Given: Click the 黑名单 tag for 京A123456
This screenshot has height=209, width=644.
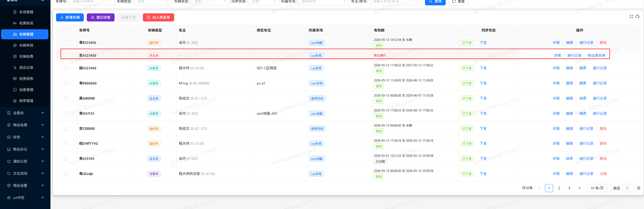Looking at the screenshot, I should tap(154, 56).
